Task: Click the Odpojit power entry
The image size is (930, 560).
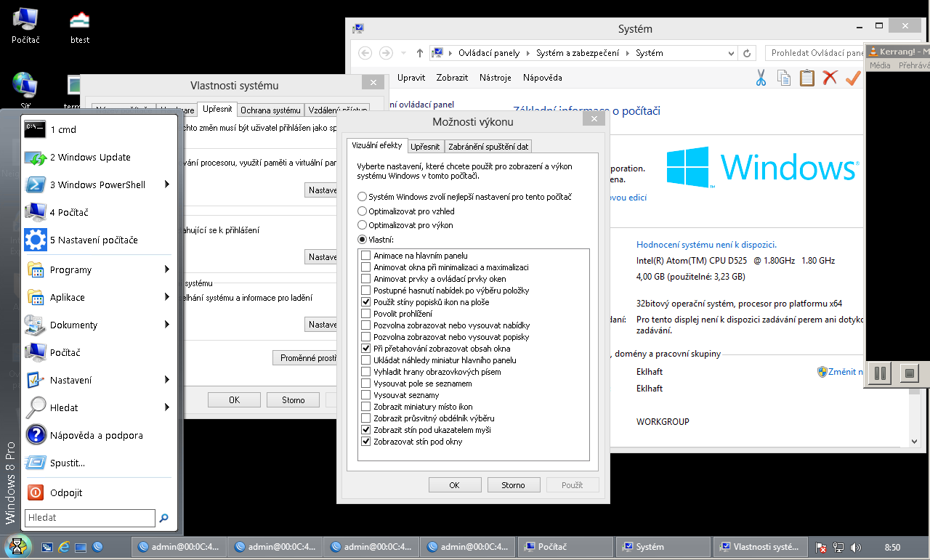Action: [100, 492]
